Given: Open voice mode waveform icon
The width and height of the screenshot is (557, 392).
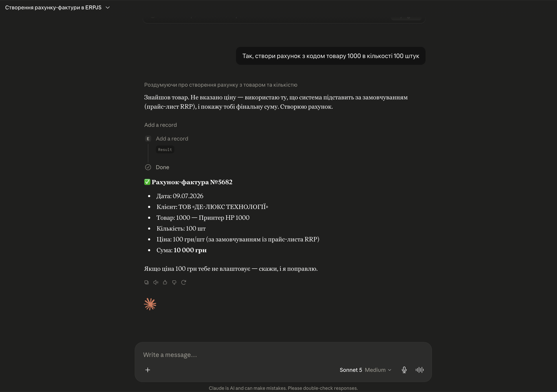Looking at the screenshot, I should 419,370.
